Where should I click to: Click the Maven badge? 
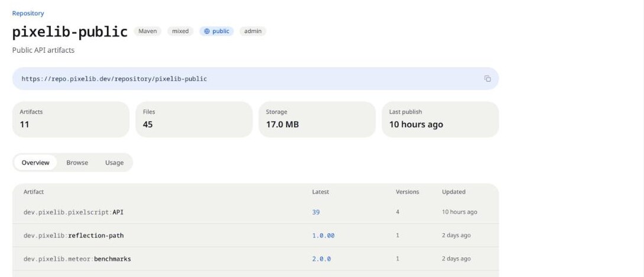(148, 31)
